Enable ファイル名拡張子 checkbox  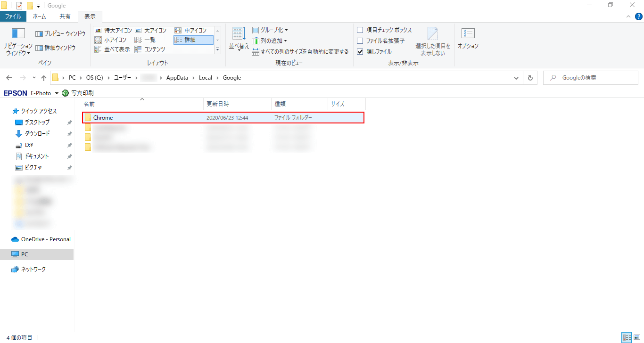[360, 41]
